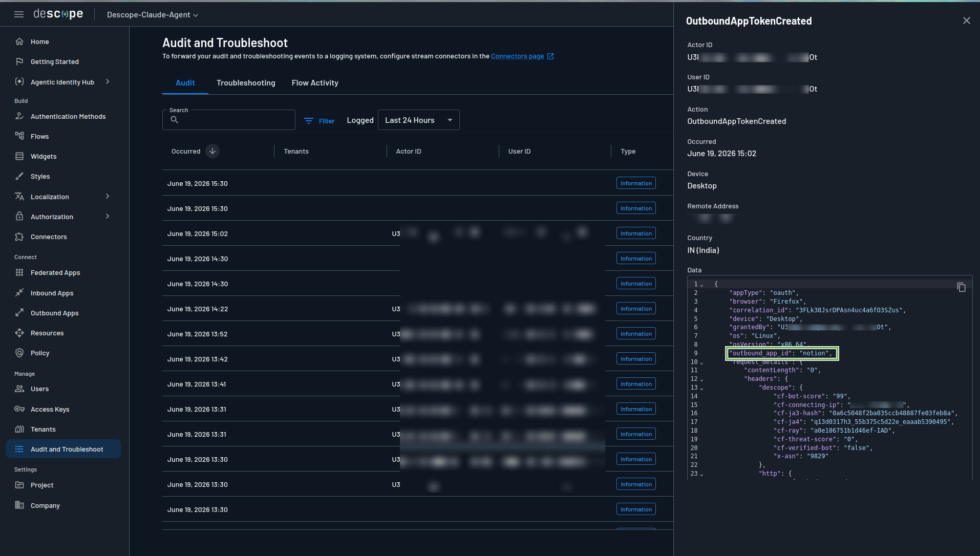Image resolution: width=980 pixels, height=556 pixels.
Task: Switch to the Flow Activity tab
Action: [x=315, y=83]
